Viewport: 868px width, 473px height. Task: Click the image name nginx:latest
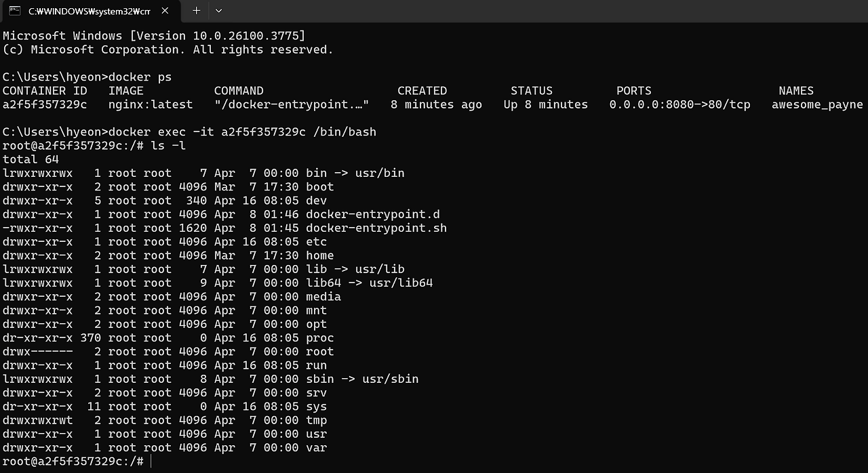point(151,104)
